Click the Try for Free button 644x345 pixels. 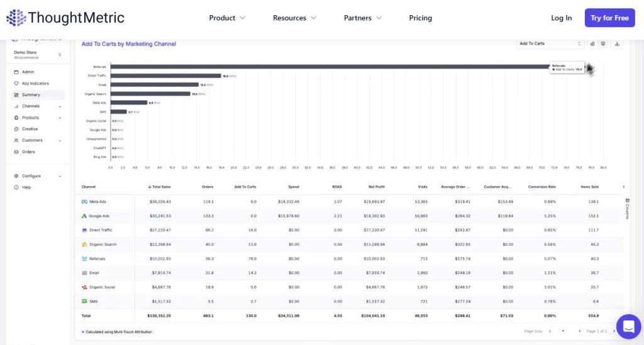609,18
